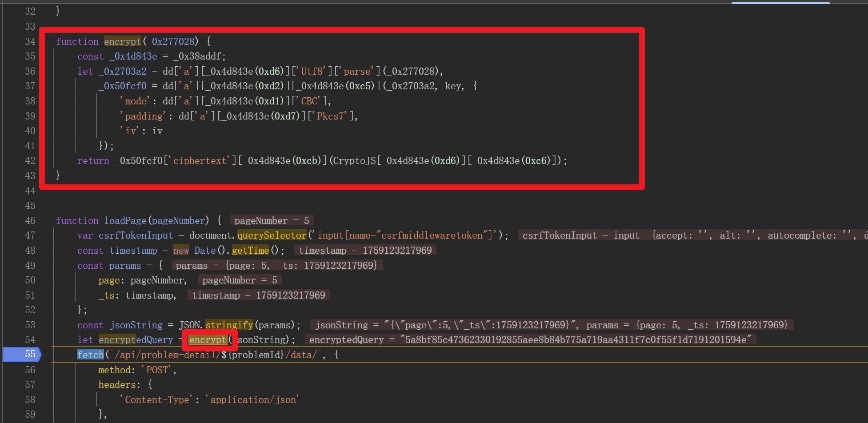Click the headers key on line 57

tap(117, 384)
